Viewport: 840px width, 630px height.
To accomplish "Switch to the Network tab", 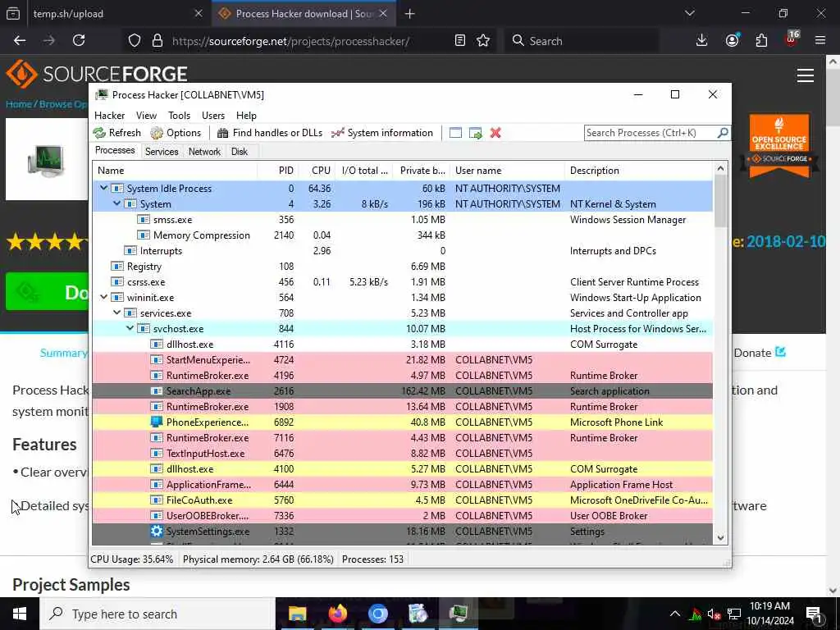I will click(204, 152).
